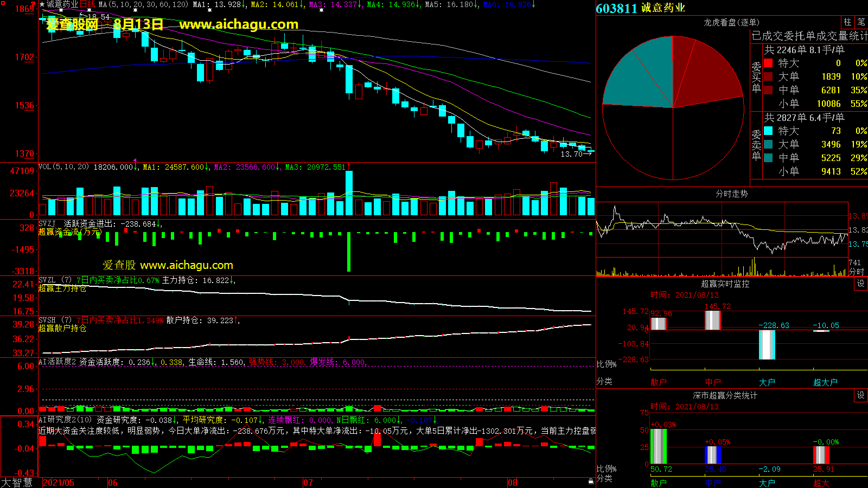Click the cyan 特大 sell order swatch
The image size is (868, 488).
(x=768, y=131)
